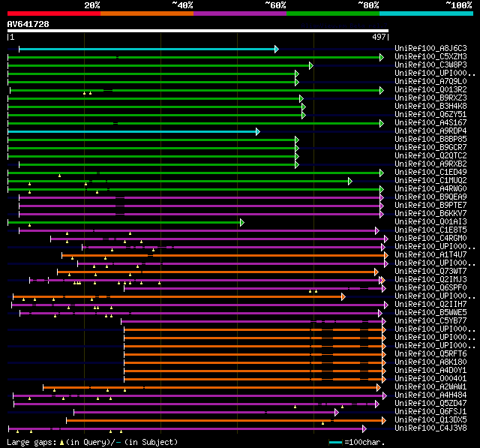
Task: Click the cyan ~100% legend segment
Action: point(427,14)
